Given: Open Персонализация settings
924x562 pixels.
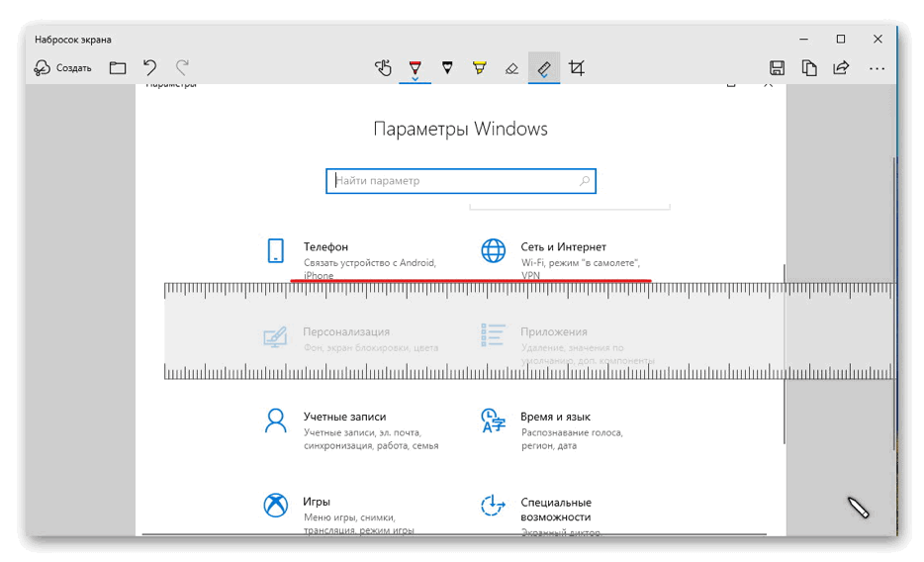Looking at the screenshot, I should tap(352, 338).
